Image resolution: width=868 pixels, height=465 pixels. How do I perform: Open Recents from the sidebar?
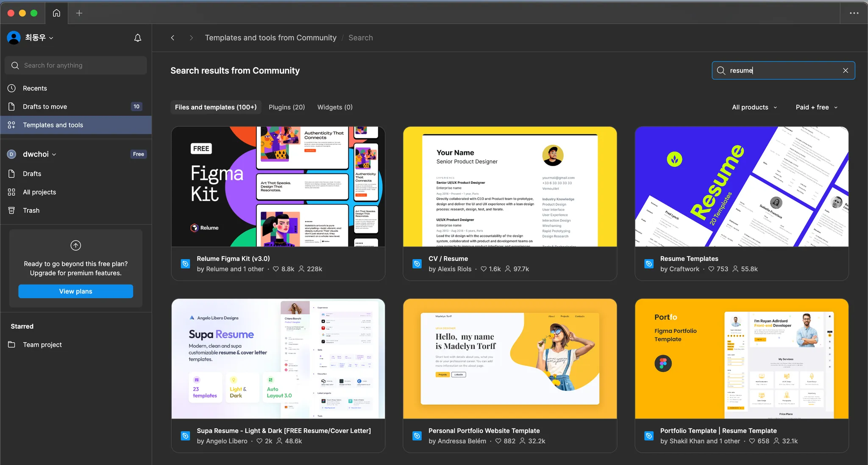(35, 88)
